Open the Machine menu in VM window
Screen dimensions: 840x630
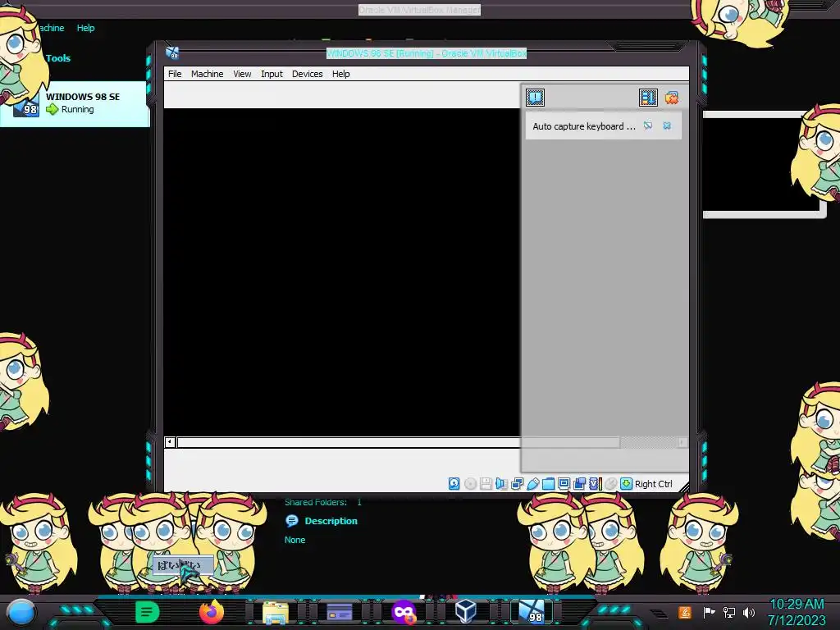pyautogui.click(x=207, y=74)
